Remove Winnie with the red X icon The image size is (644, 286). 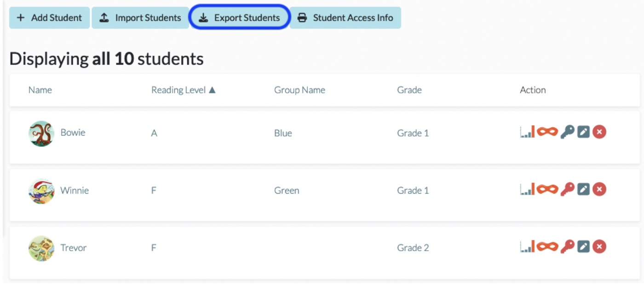pyautogui.click(x=599, y=189)
